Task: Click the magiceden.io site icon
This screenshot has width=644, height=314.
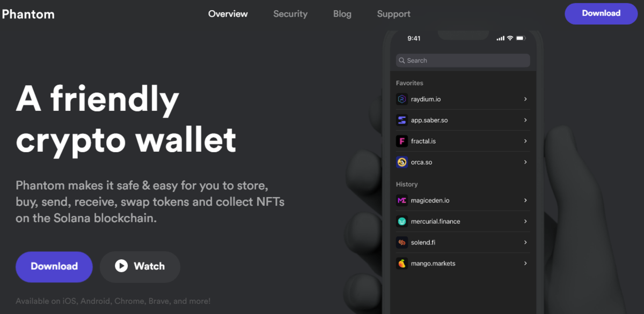Action: click(402, 200)
